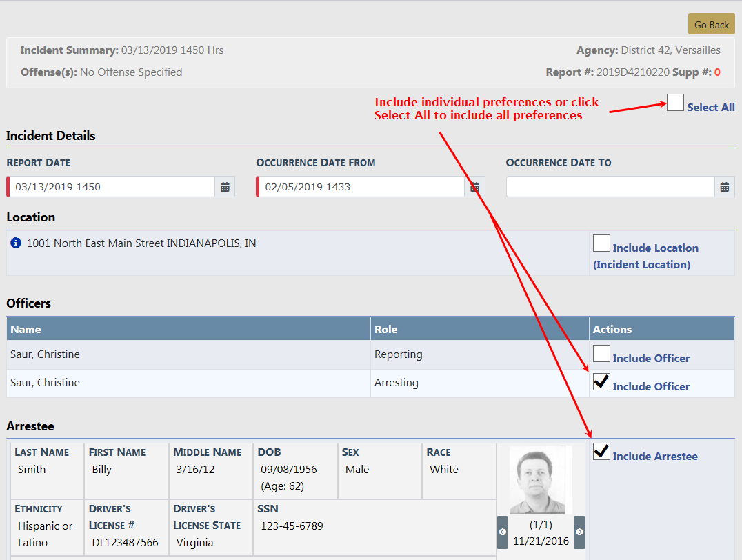
Task: Click the Go Back button
Action: [711, 24]
